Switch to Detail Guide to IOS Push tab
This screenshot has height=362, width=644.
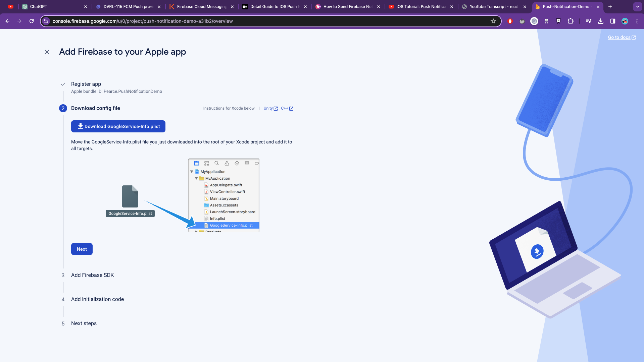tap(275, 7)
